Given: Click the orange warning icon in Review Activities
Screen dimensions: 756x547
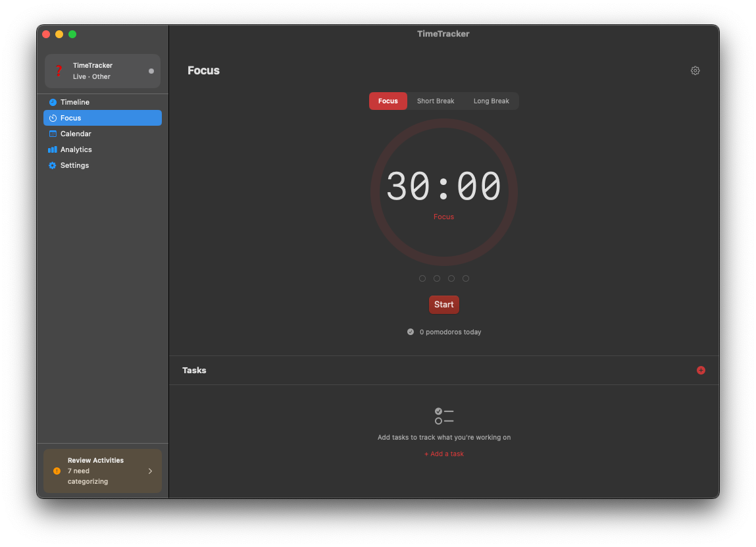Looking at the screenshot, I should 57,471.
